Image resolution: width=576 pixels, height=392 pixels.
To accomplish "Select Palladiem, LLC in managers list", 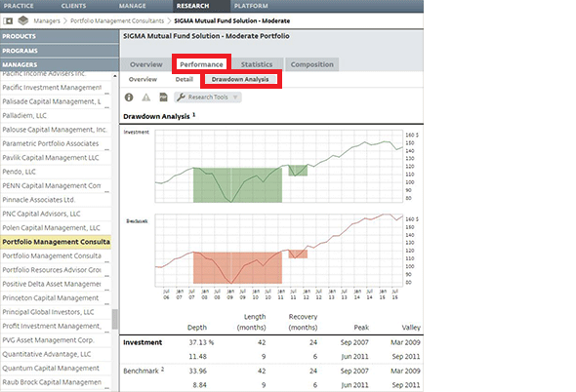I will [56, 116].
